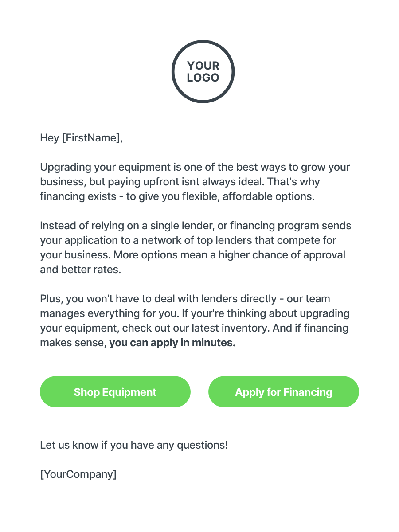Viewport: 399px width, 532px height.
Task: Select the [FirstName] placeholder tag
Action: click(x=91, y=138)
